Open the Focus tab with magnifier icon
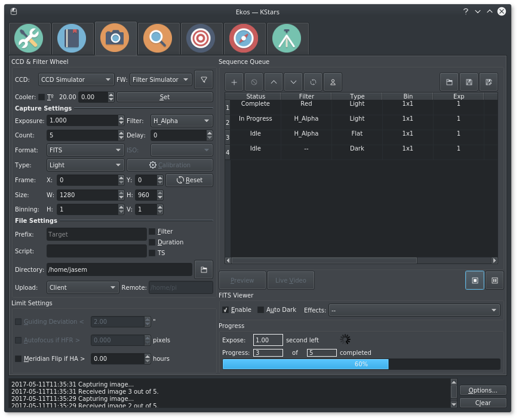The image size is (519, 420). tap(158, 39)
